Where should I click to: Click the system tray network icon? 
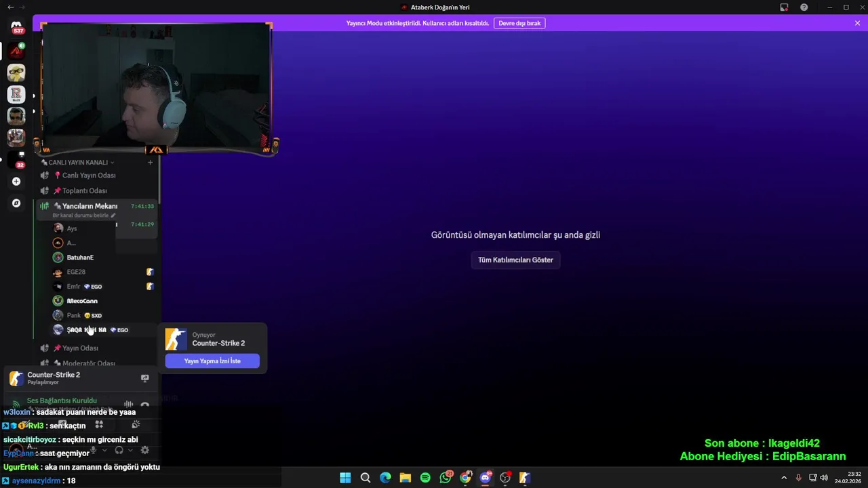pyautogui.click(x=812, y=478)
